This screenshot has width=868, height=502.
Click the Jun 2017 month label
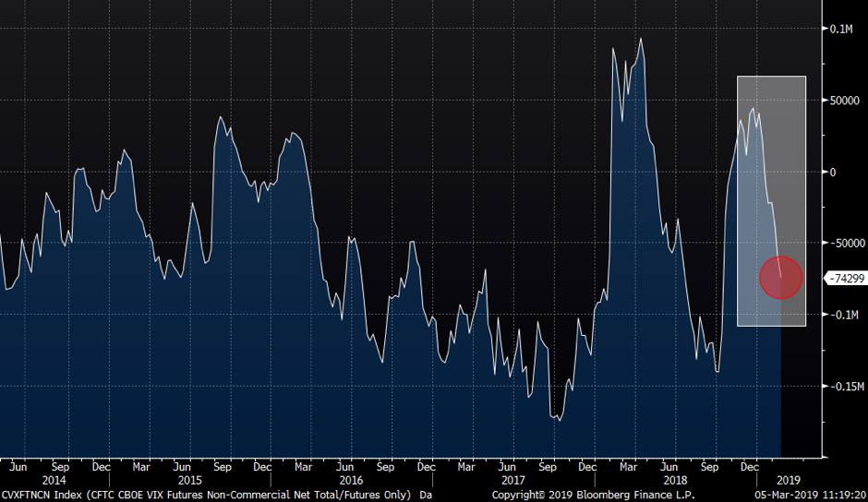tap(507, 467)
